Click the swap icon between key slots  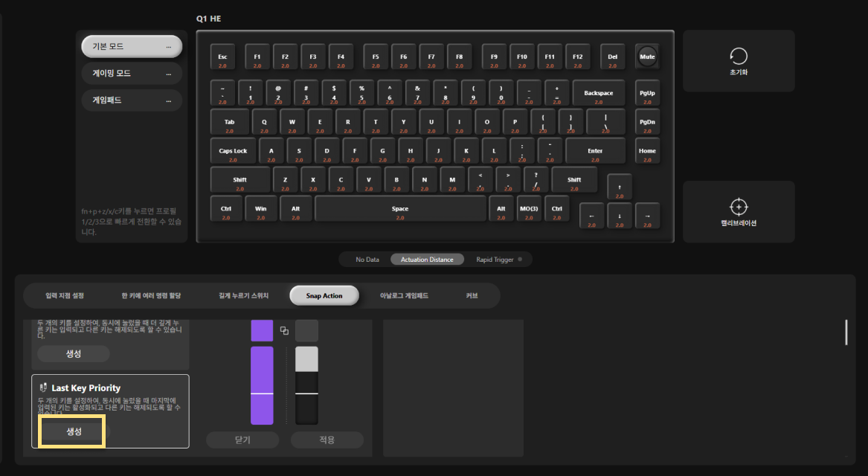tap(285, 330)
